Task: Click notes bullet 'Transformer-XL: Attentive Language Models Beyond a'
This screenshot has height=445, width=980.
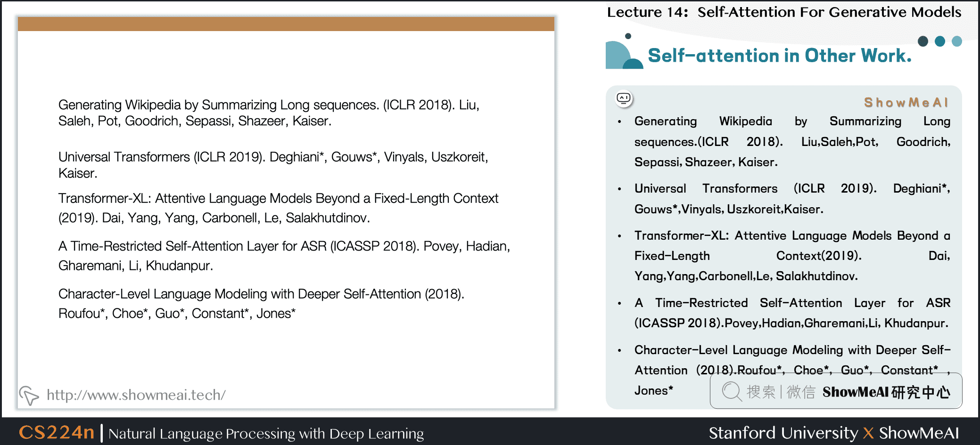Action: pyautogui.click(x=792, y=235)
